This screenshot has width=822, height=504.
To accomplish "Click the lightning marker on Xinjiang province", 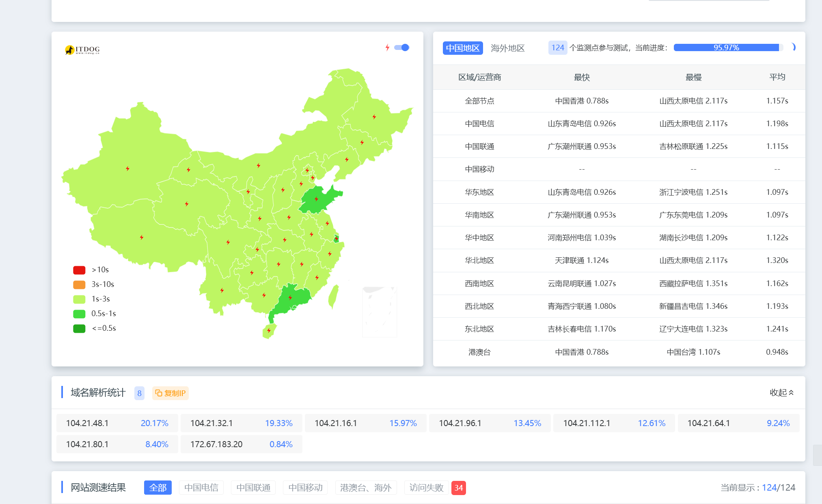I will (127, 168).
